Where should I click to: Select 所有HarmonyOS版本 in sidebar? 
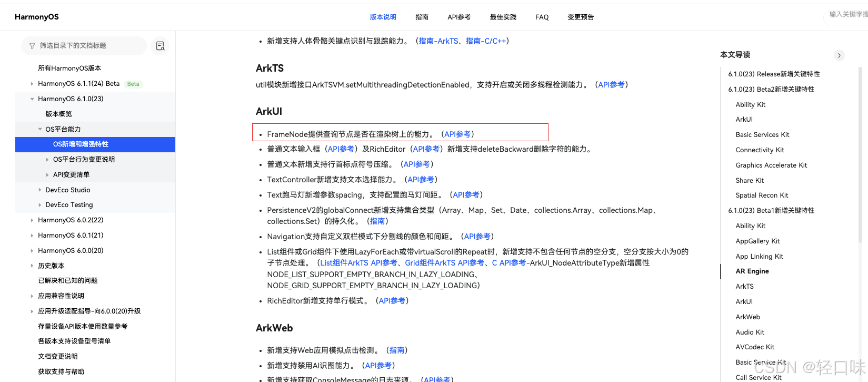(x=69, y=68)
